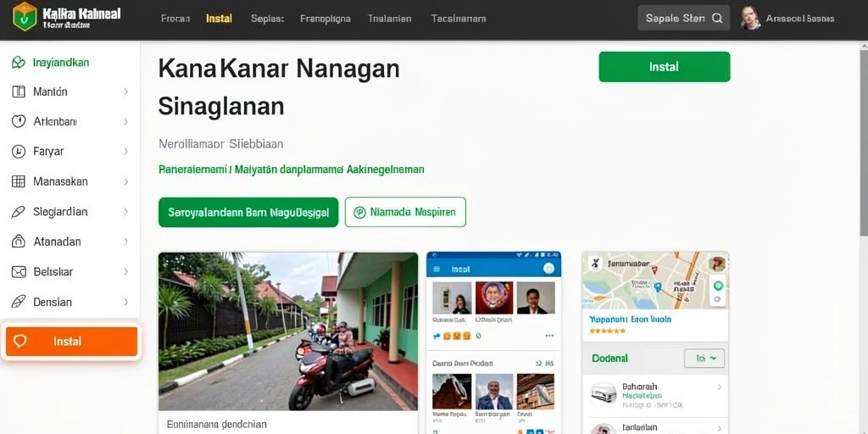Click the Atanadan icon in sidebar

pyautogui.click(x=19, y=242)
